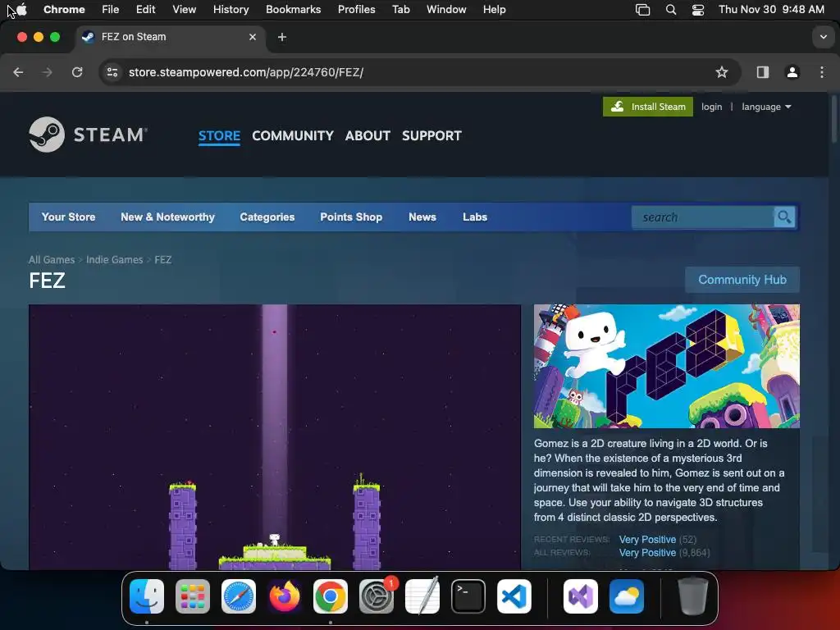Reload the page with the refresh icon
Image resolution: width=840 pixels, height=630 pixels.
coord(77,72)
